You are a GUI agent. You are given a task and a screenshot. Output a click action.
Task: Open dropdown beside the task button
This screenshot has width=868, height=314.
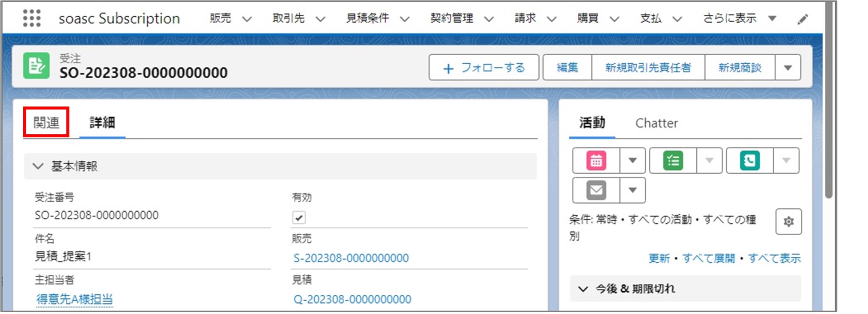pyautogui.click(x=709, y=161)
